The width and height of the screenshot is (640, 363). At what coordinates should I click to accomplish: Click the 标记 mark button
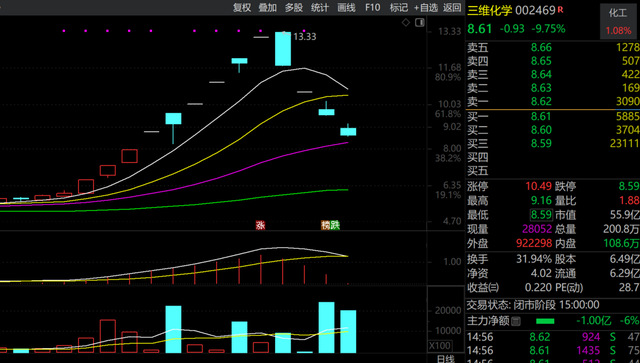pyautogui.click(x=399, y=7)
